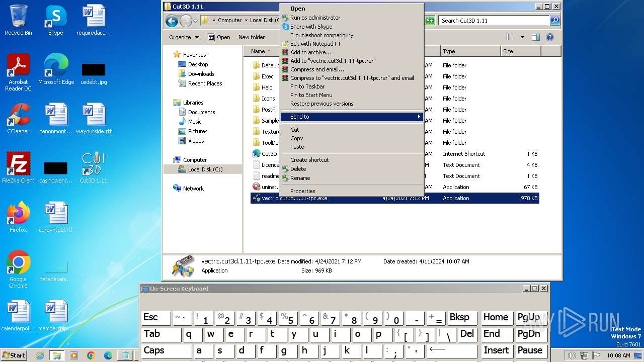The height and width of the screenshot is (362, 644).
Task: Click the refresh button beside the address bar
Action: (430, 21)
